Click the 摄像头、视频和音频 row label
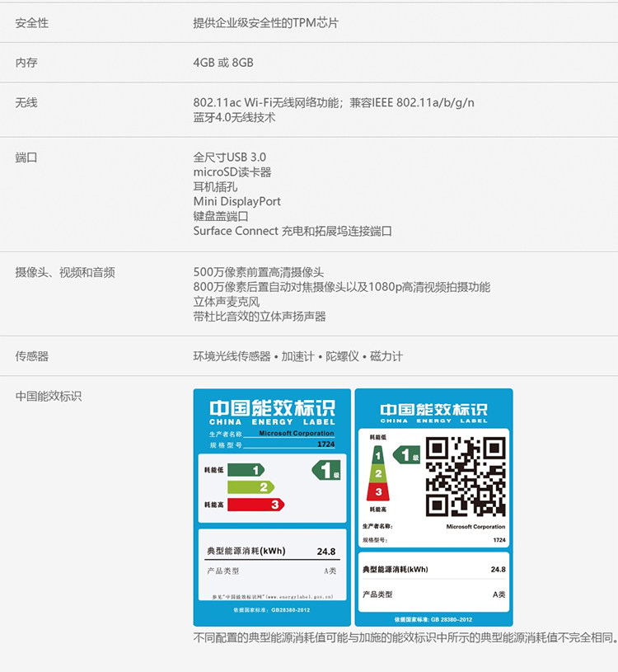Screen dimensions: 618x672 [65, 272]
